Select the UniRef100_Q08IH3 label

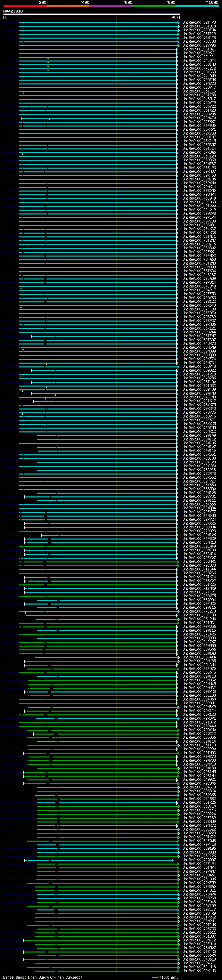199,64
